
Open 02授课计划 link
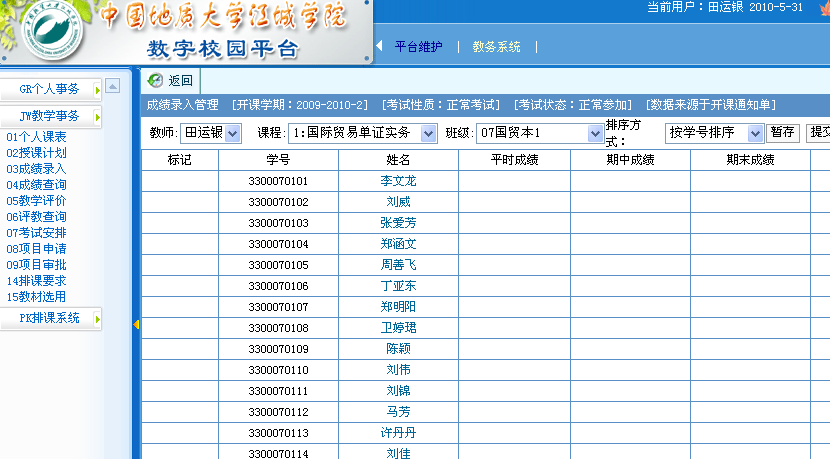click(x=37, y=153)
